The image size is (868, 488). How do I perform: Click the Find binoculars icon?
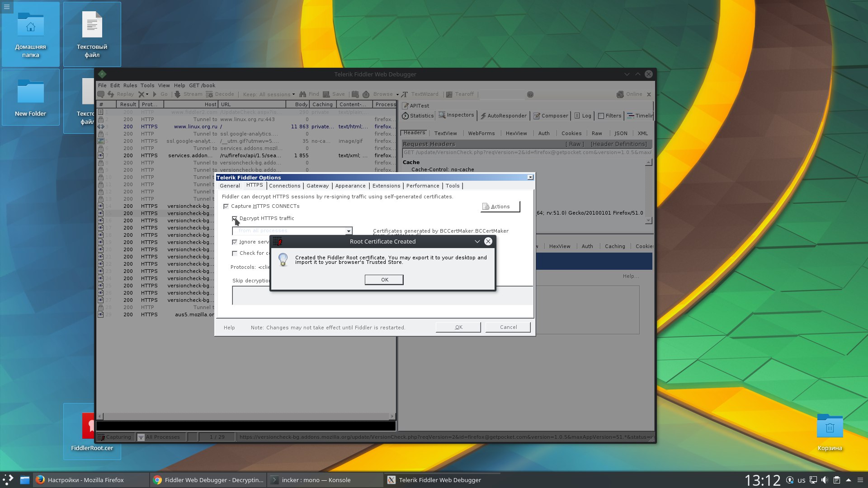[303, 94]
